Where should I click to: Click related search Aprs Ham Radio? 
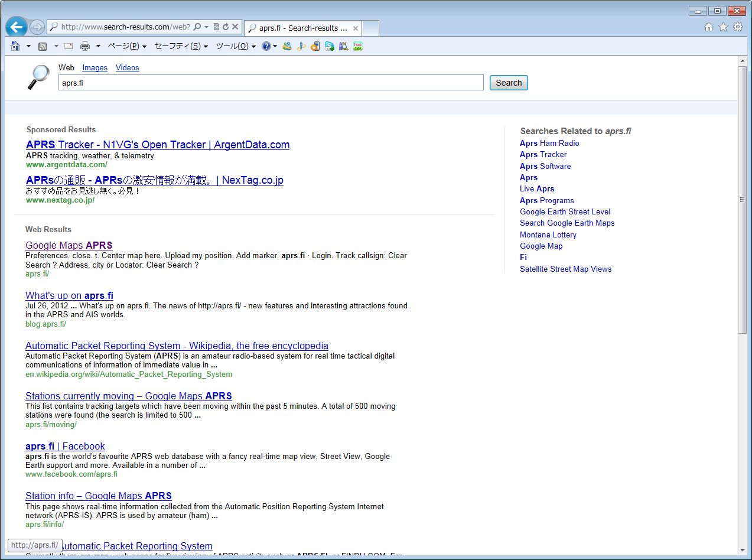point(549,143)
